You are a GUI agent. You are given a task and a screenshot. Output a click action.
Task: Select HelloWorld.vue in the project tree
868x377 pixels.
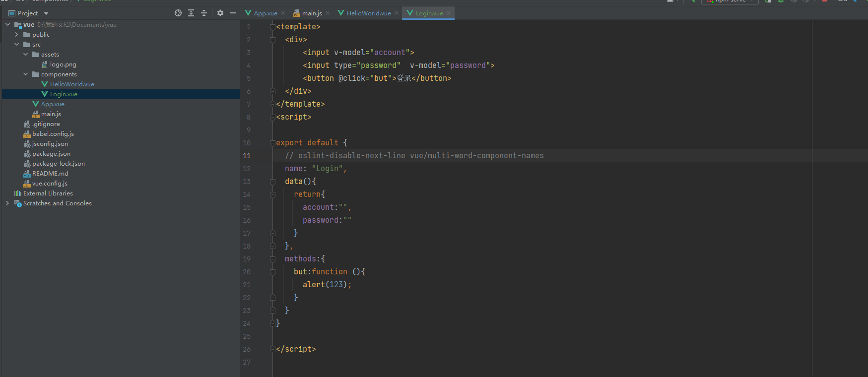pos(72,84)
